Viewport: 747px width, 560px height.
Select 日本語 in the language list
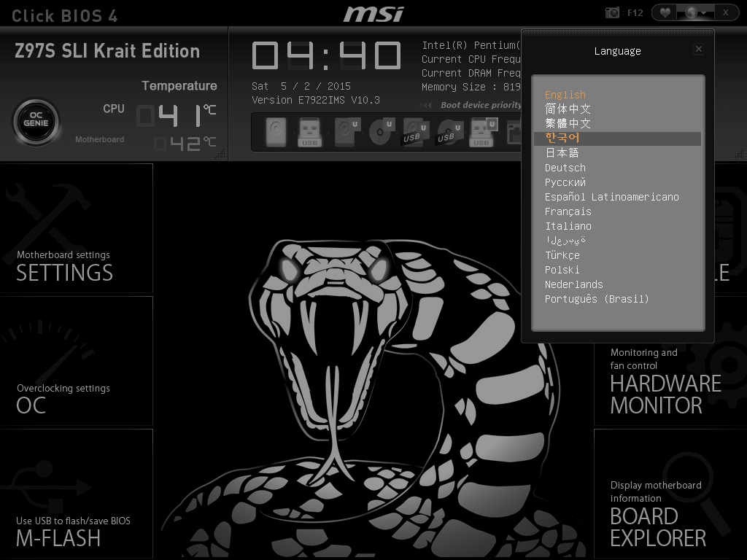[x=562, y=153]
